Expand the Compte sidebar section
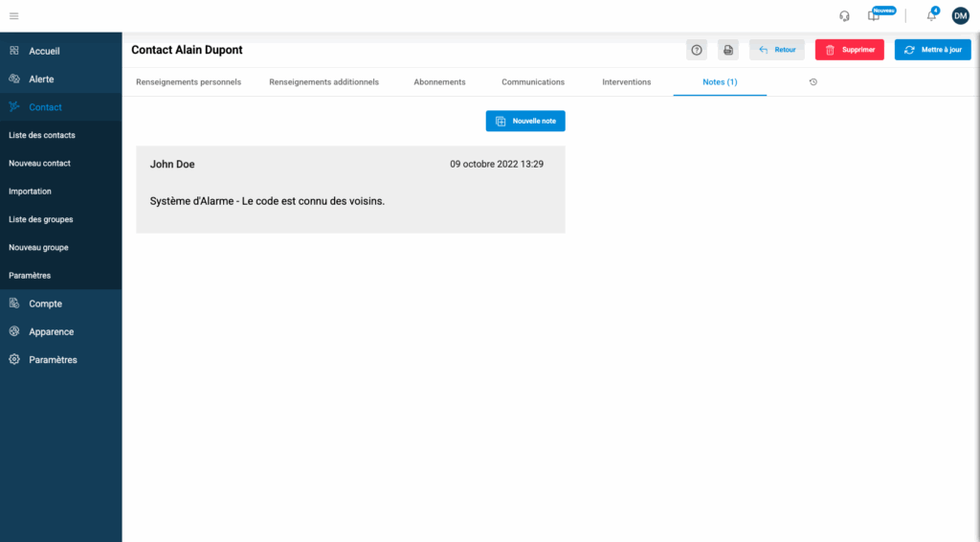This screenshot has width=980, height=542. tap(45, 304)
